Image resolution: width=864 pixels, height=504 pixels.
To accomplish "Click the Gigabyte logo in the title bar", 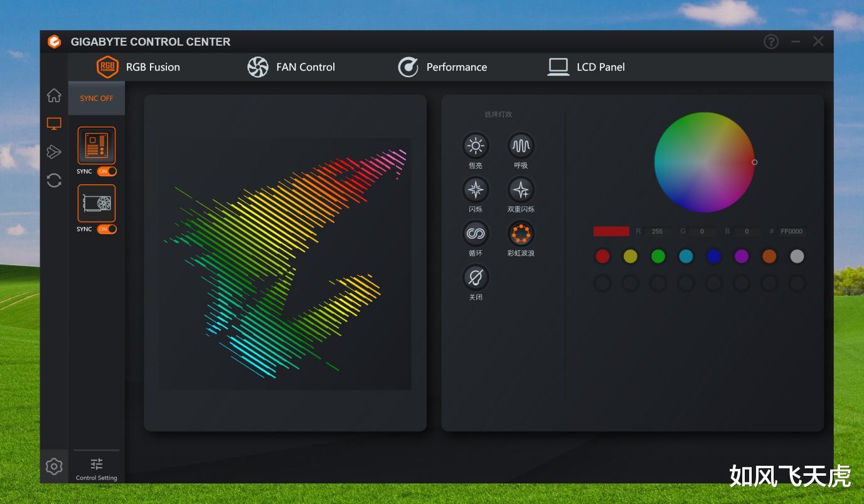I will coord(55,41).
